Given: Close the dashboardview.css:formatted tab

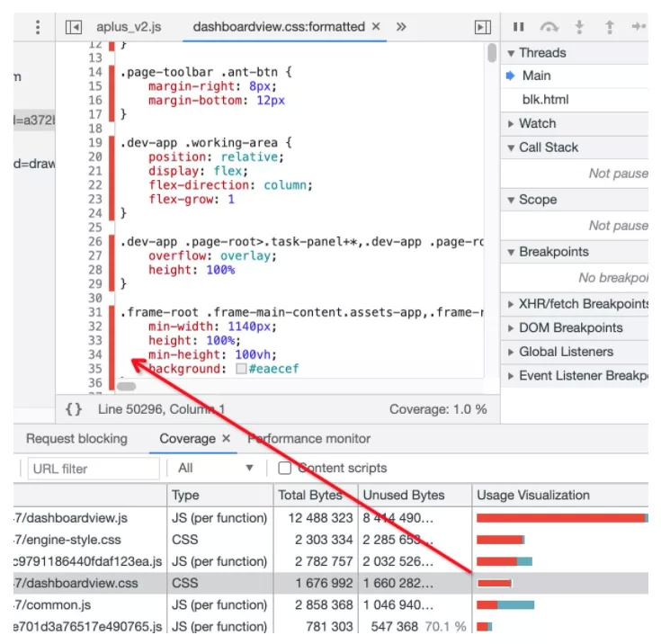Looking at the screenshot, I should (376, 27).
